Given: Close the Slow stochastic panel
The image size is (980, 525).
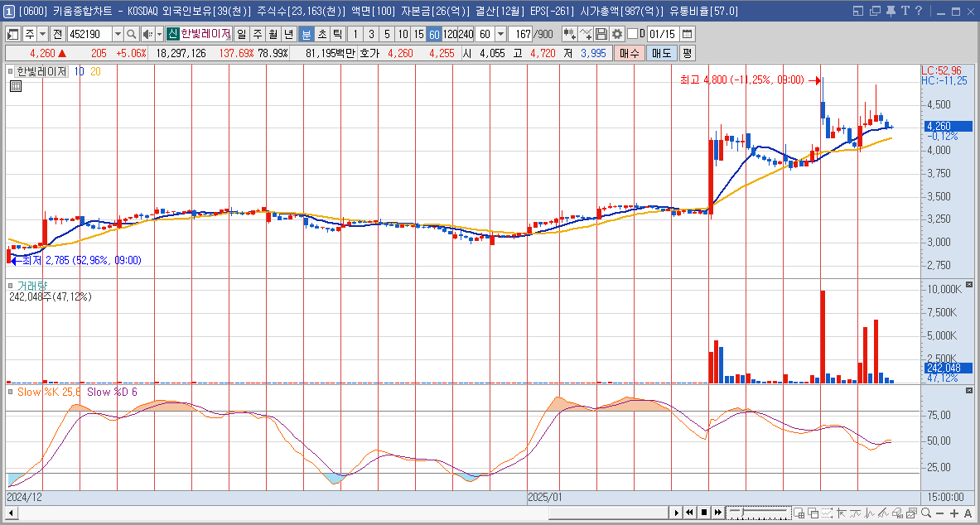Looking at the screenshot, I should pos(969,391).
